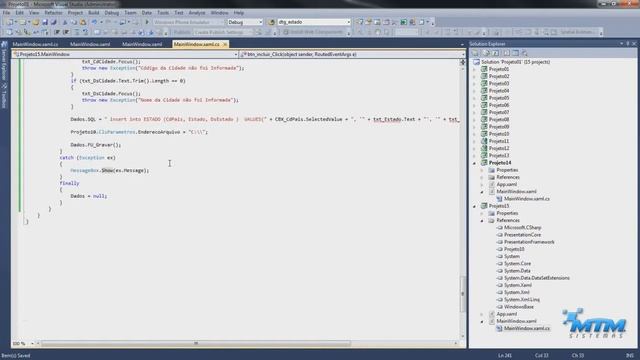Click the Cut icon in toolbar
Image resolution: width=640 pixels, height=360 pixels.
pyautogui.click(x=64, y=22)
